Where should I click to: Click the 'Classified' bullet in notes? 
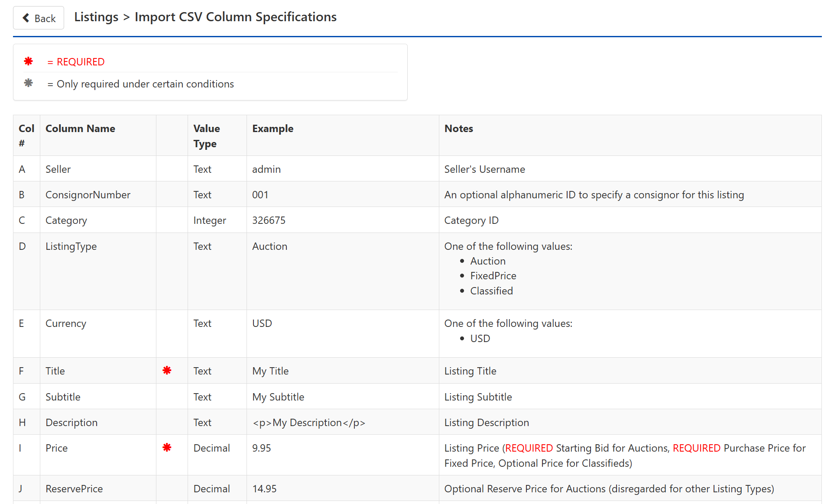491,291
